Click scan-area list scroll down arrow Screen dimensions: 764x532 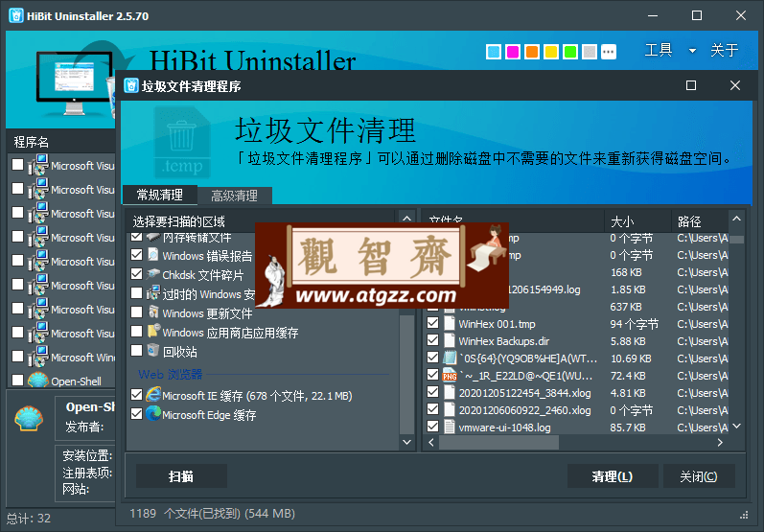pos(406,442)
